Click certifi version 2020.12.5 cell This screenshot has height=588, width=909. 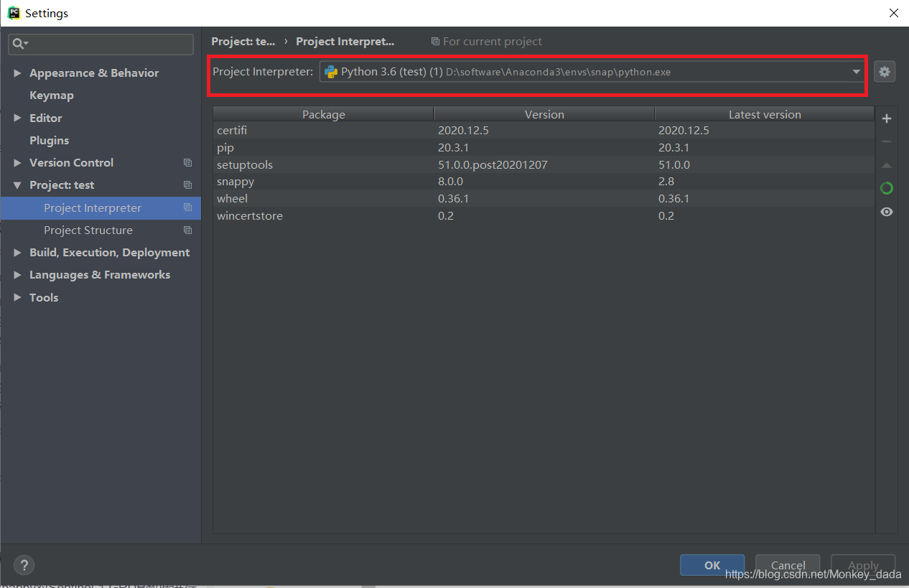click(x=463, y=131)
